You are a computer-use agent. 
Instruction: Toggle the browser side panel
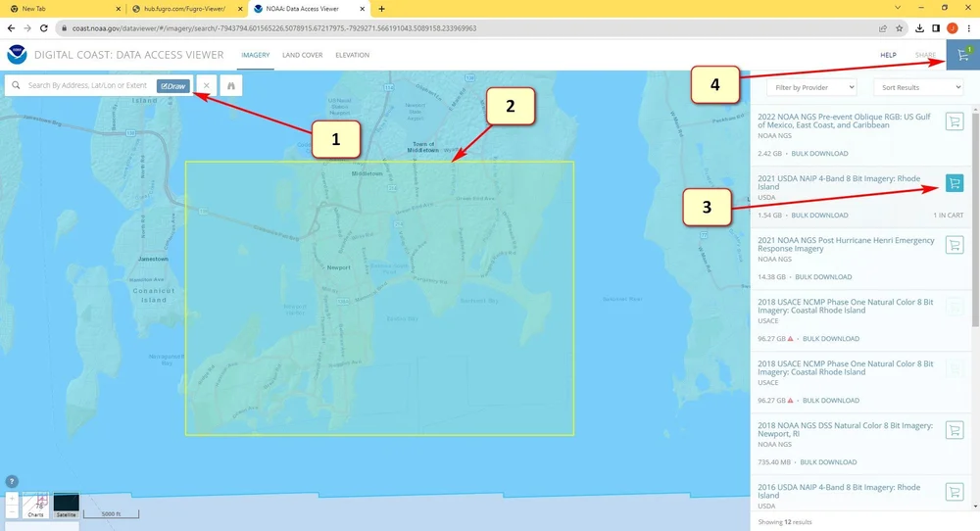(x=936, y=28)
